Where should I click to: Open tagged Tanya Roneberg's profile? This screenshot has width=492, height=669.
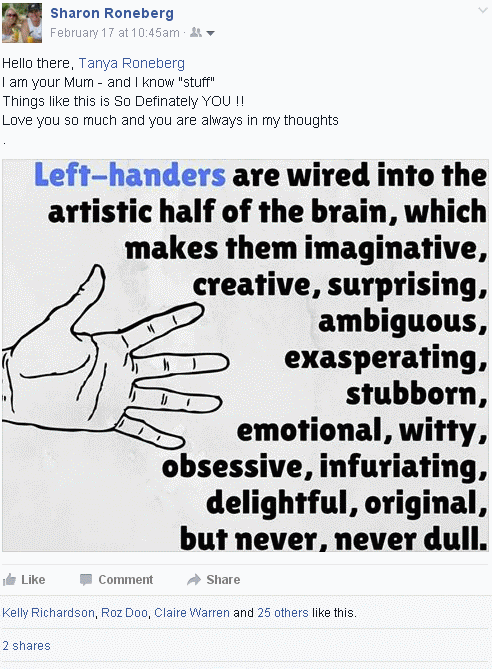[x=132, y=63]
